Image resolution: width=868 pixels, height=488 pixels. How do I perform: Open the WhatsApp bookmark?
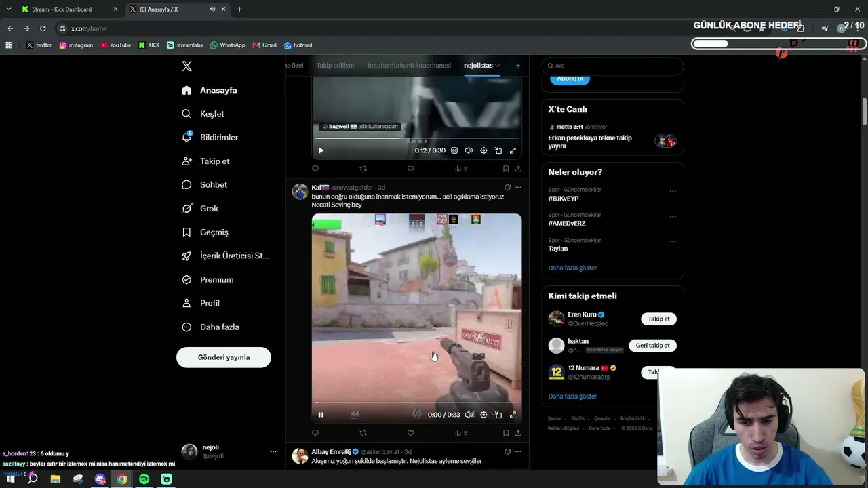coord(227,45)
